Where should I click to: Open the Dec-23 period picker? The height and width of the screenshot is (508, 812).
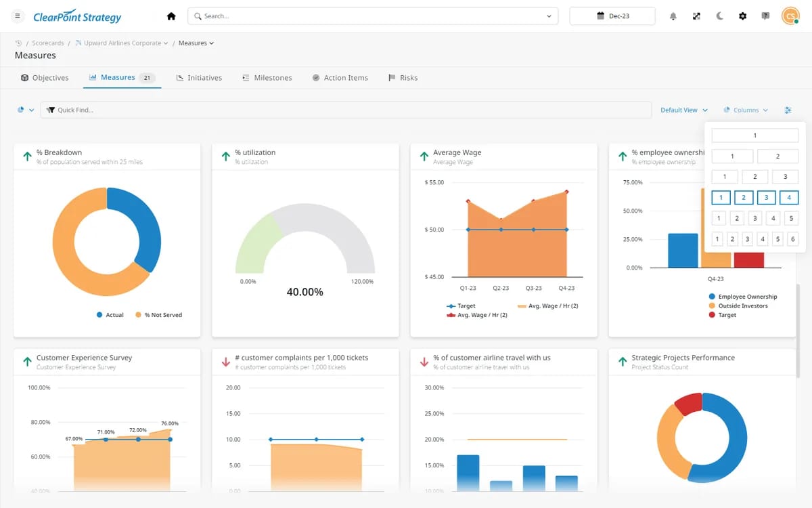[x=612, y=16]
